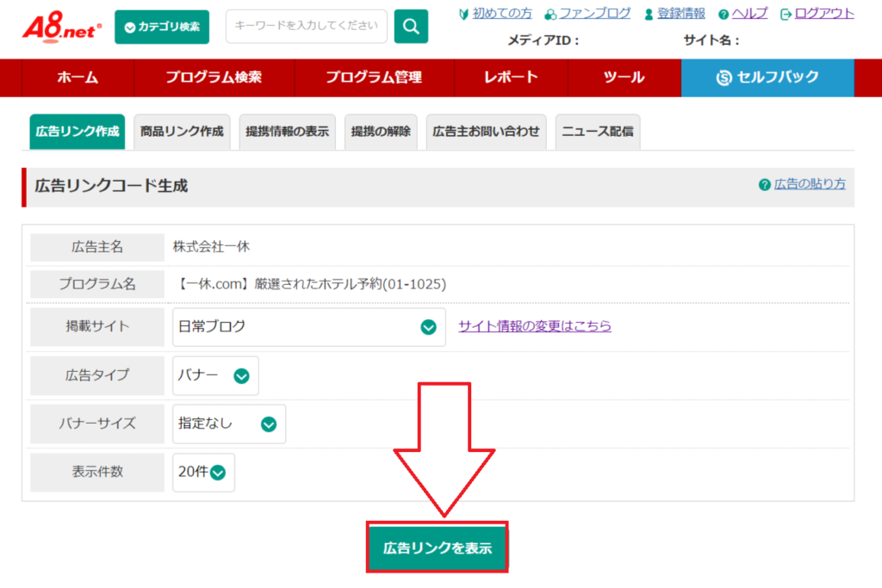Open the ツール menu
This screenshot has height=588, width=882.
[624, 77]
